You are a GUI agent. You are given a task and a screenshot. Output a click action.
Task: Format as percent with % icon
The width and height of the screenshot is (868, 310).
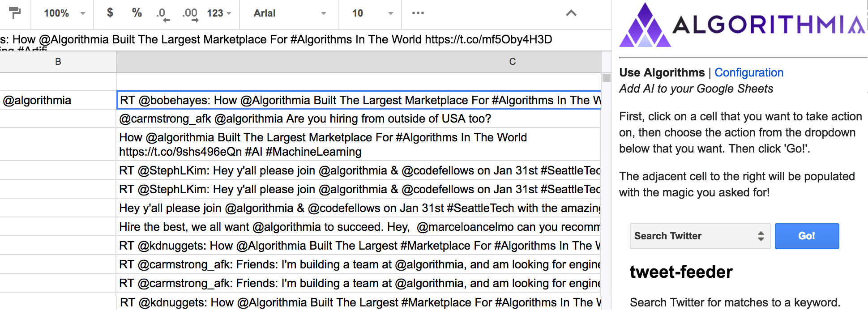(x=137, y=13)
